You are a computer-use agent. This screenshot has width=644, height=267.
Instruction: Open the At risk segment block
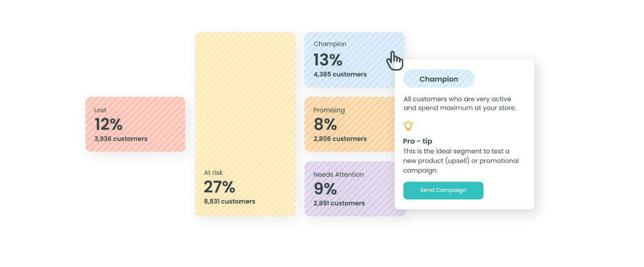coord(245,124)
